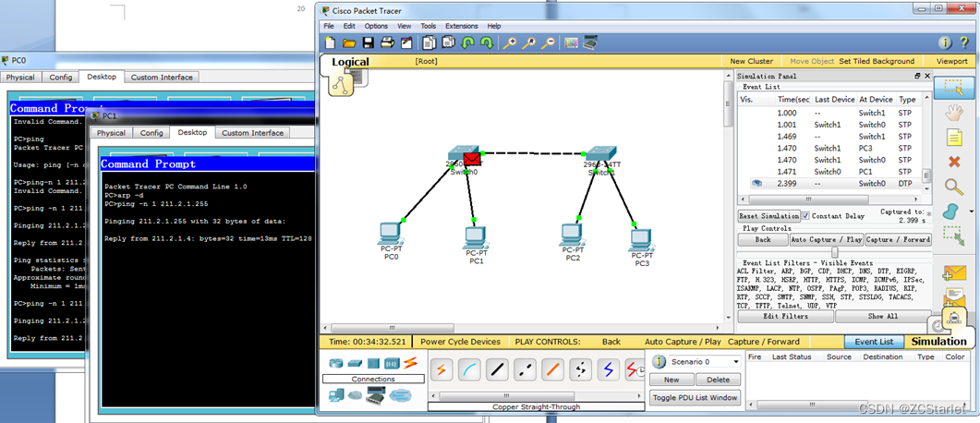Click Show All button
The image size is (980, 423).
pos(883,316)
